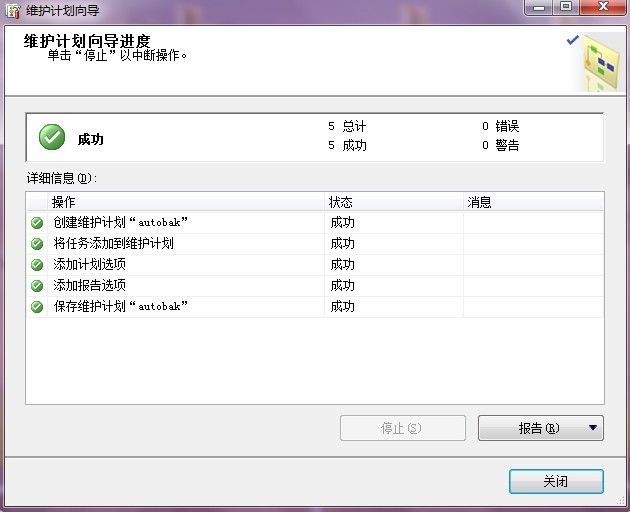This screenshot has width=630, height=512.
Task: Select row text 添加报告选项
Action: [90, 285]
